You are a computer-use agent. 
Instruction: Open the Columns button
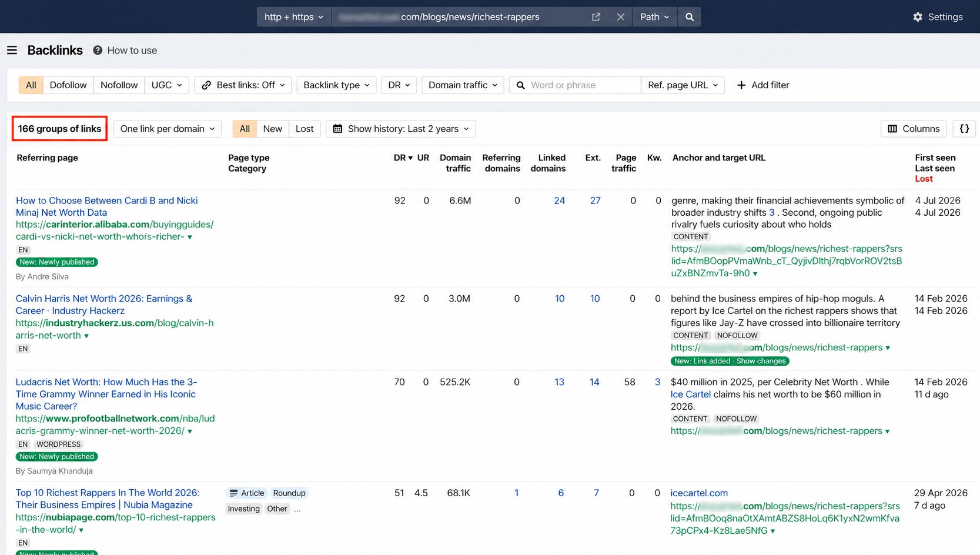pyautogui.click(x=914, y=129)
